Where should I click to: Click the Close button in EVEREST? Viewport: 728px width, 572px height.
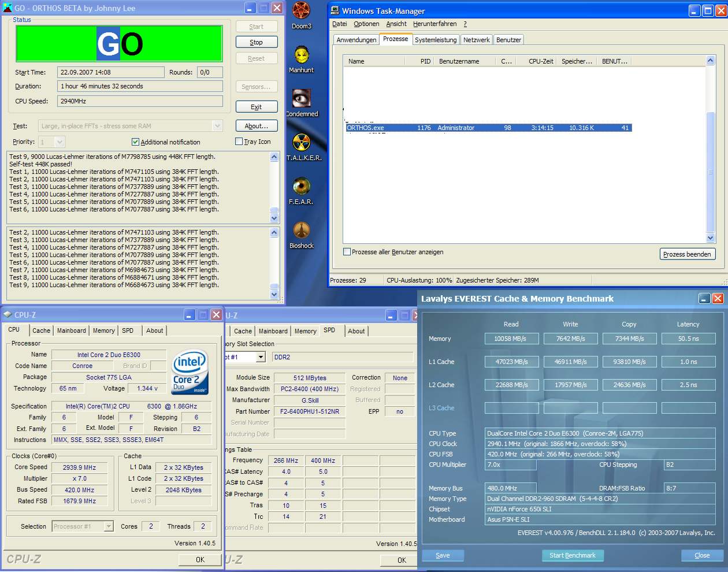[x=702, y=555]
